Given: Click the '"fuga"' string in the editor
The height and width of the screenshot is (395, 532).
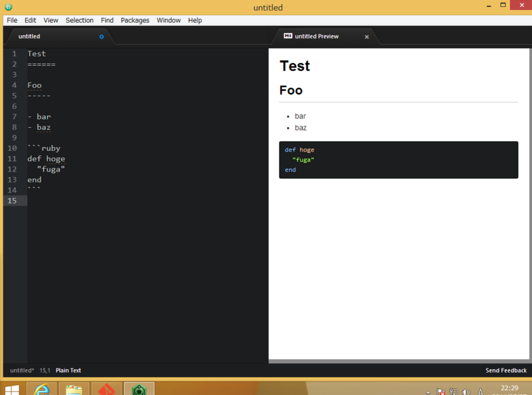Looking at the screenshot, I should tap(51, 170).
